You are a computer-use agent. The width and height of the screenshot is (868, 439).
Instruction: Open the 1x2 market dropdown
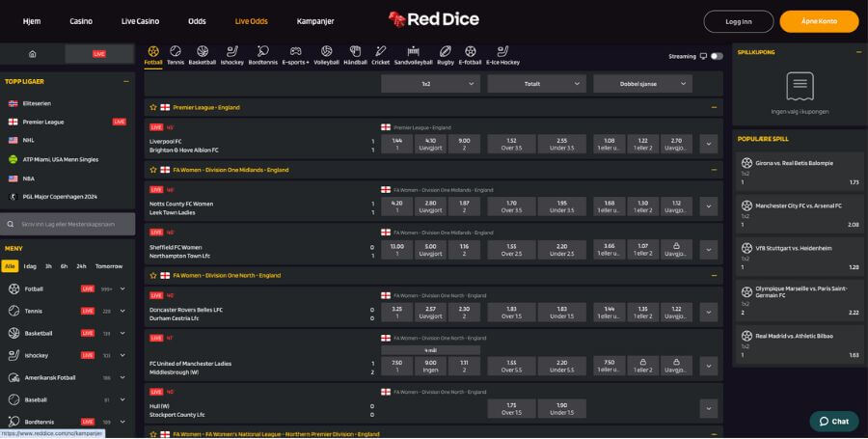coord(430,84)
